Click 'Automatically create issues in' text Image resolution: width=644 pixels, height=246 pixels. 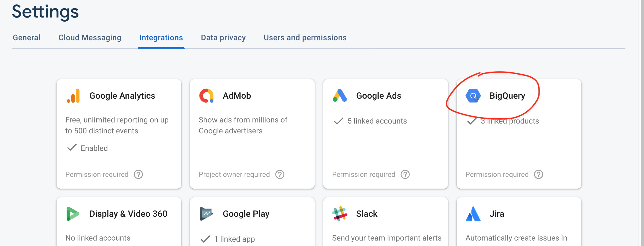click(516, 238)
